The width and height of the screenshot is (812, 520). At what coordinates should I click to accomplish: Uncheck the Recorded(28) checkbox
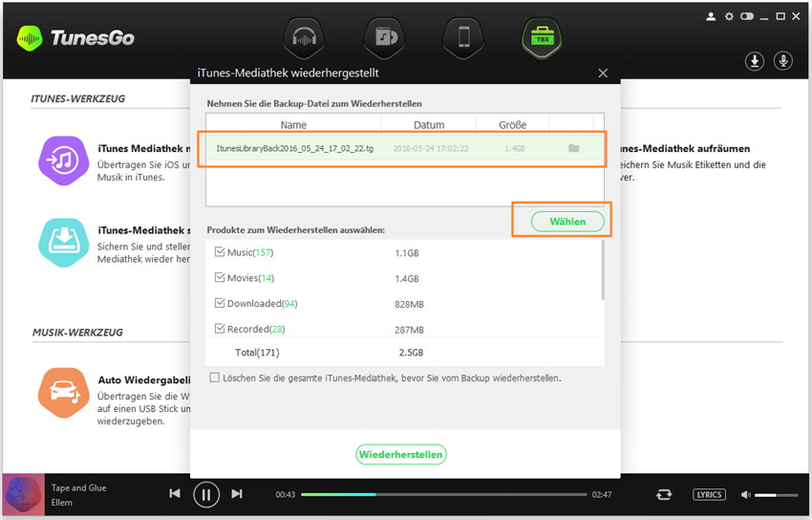(220, 329)
